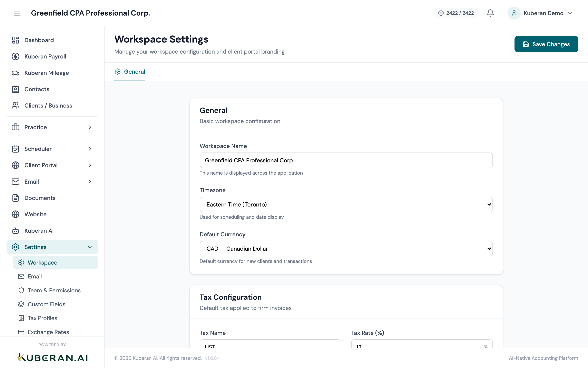
Task: Open the notifications bell
Action: [490, 13]
